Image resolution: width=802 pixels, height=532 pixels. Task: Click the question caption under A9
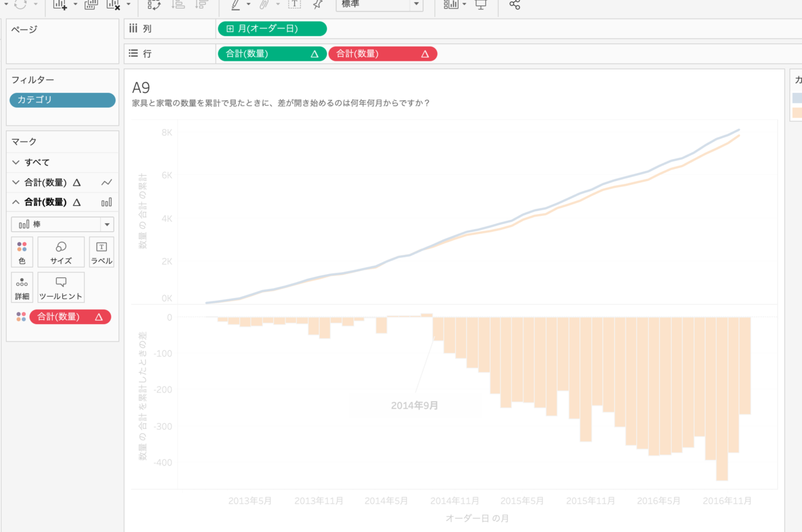click(281, 103)
